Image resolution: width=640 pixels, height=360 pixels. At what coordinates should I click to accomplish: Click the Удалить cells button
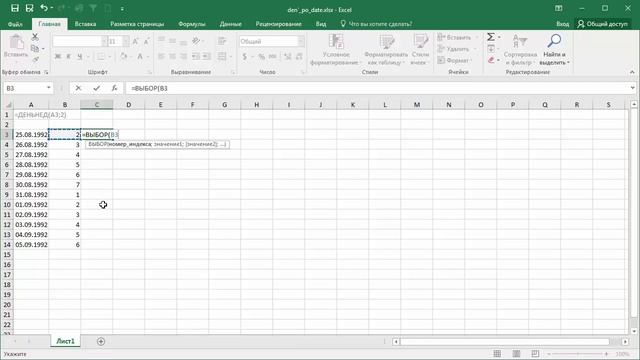click(x=457, y=49)
